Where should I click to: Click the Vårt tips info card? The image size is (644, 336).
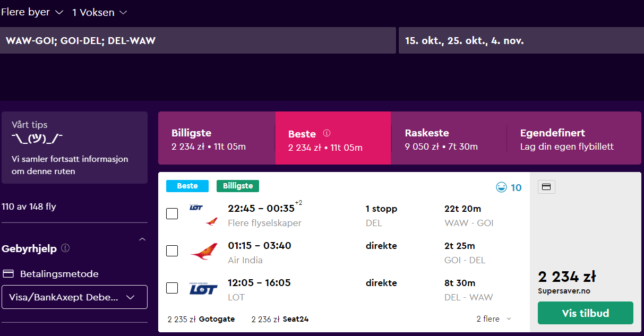(x=75, y=148)
